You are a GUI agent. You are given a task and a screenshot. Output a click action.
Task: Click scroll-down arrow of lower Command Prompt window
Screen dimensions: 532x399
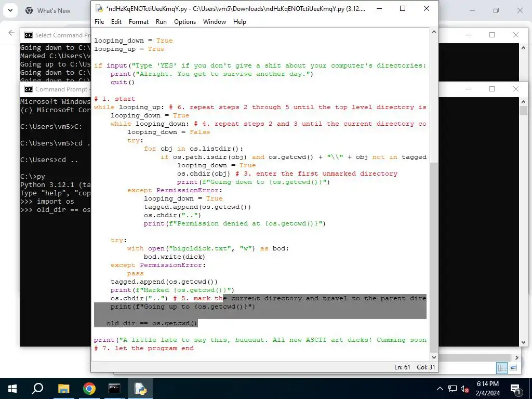523,342
